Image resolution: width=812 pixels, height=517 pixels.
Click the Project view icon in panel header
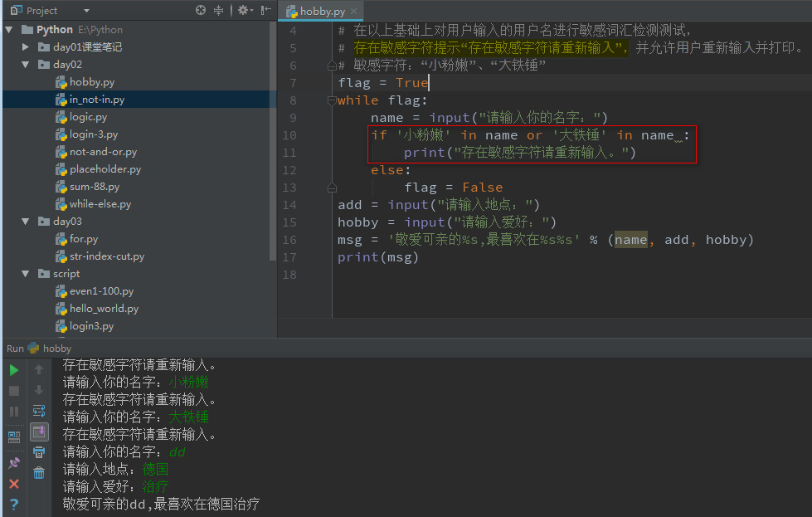(x=16, y=10)
